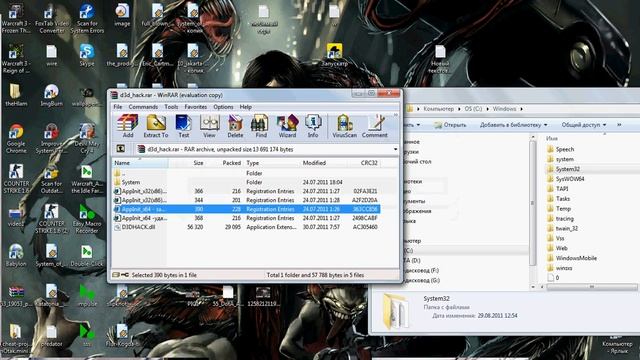Click the up-one-level icon in WinRAR
The height and width of the screenshot is (360, 640).
coord(121,149)
